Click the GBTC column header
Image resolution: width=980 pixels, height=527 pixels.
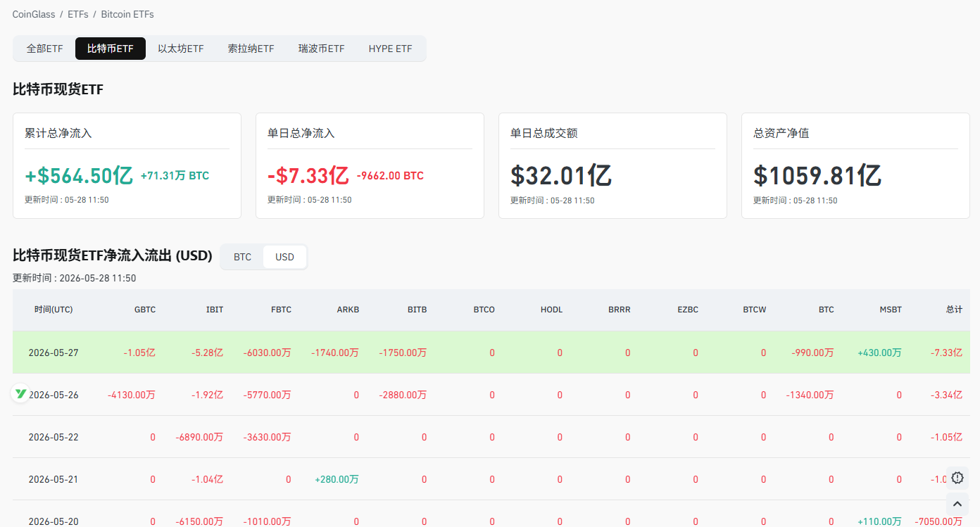click(x=145, y=310)
